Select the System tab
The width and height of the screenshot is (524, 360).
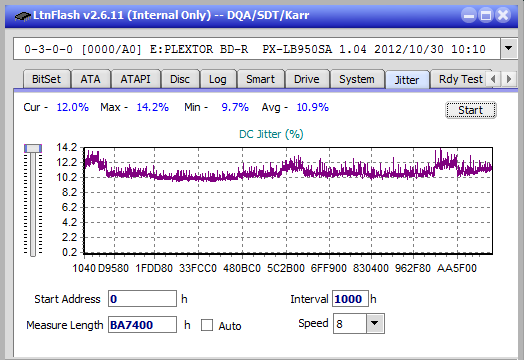coord(357,79)
